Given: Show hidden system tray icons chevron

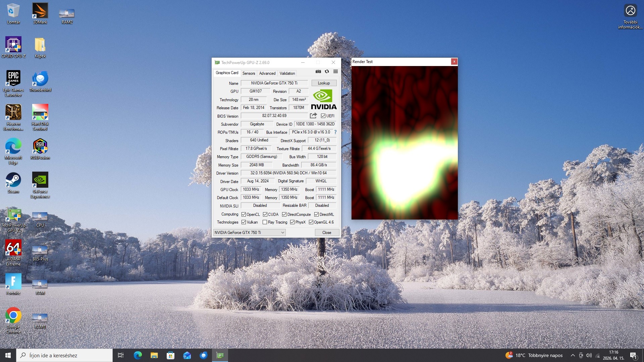Looking at the screenshot, I should click(x=573, y=355).
